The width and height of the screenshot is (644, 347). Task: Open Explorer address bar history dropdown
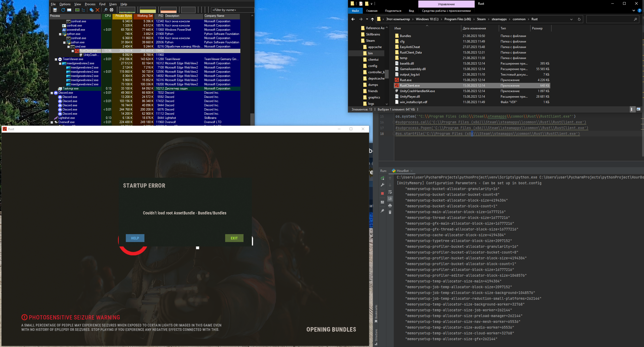click(571, 19)
